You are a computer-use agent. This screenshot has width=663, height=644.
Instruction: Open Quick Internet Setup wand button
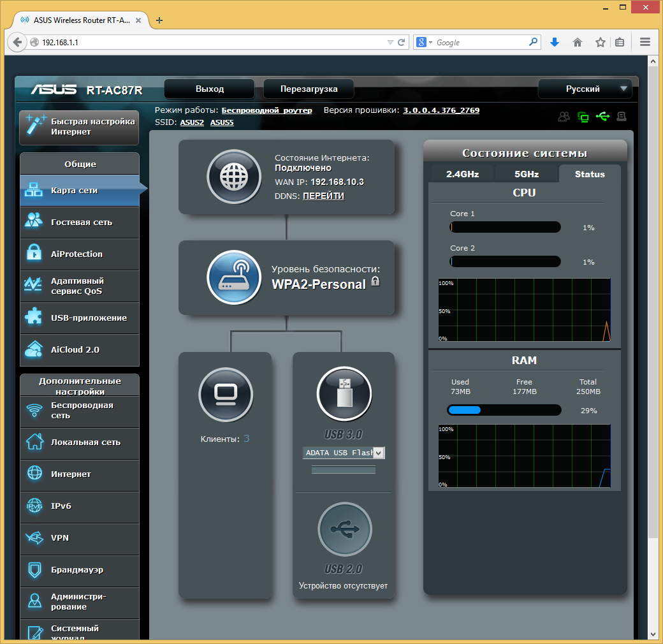(79, 127)
